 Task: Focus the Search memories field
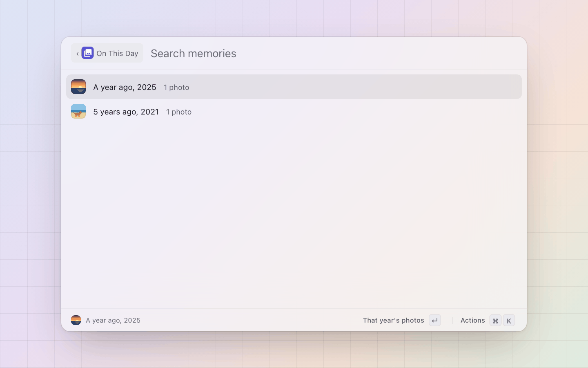pyautogui.click(x=335, y=53)
